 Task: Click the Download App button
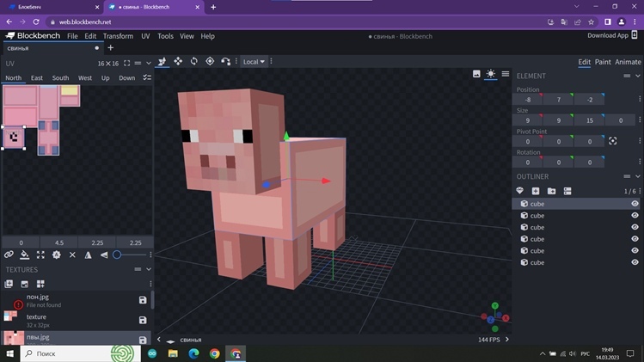[x=608, y=35]
